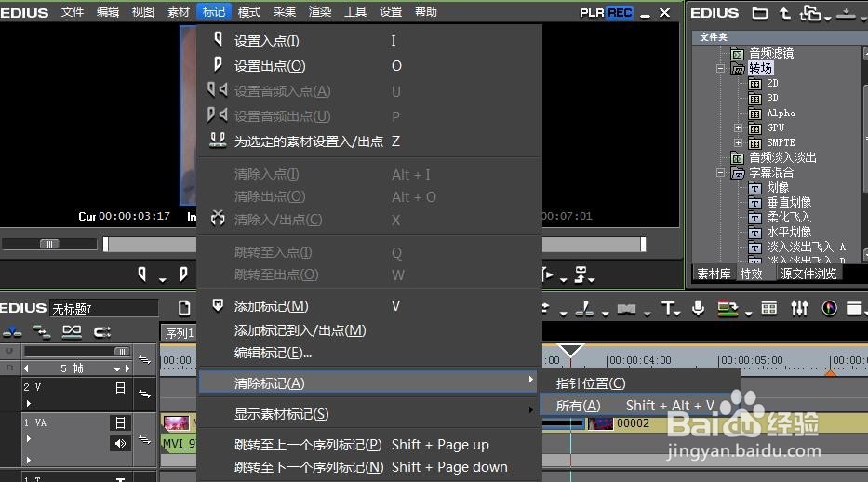
Task: Open the 编辑 menu
Action: point(107,11)
